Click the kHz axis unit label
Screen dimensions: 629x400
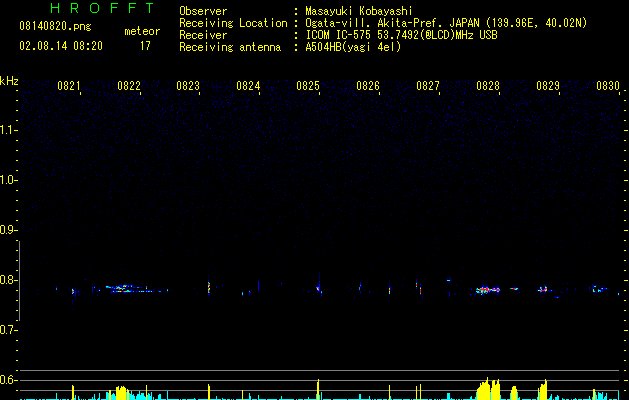(x=9, y=81)
